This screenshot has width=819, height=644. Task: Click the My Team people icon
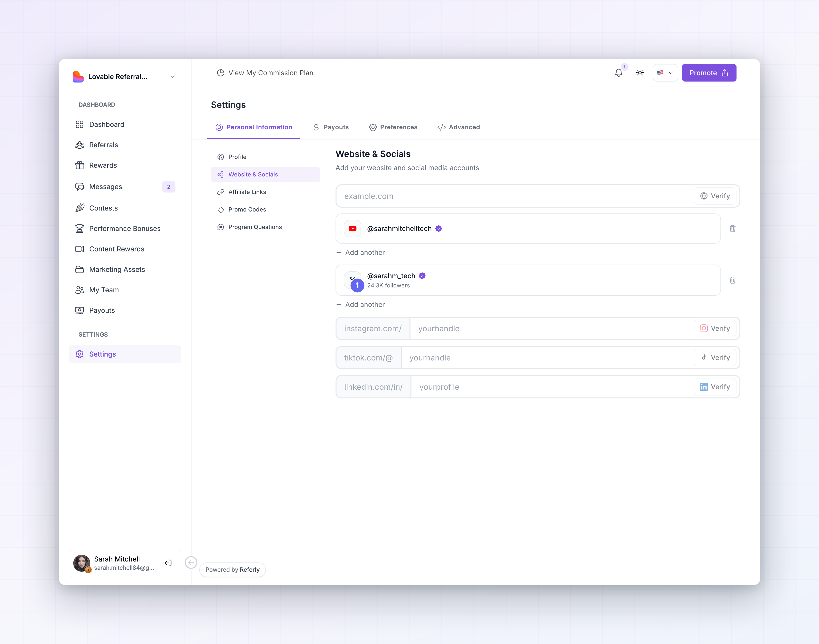click(80, 290)
